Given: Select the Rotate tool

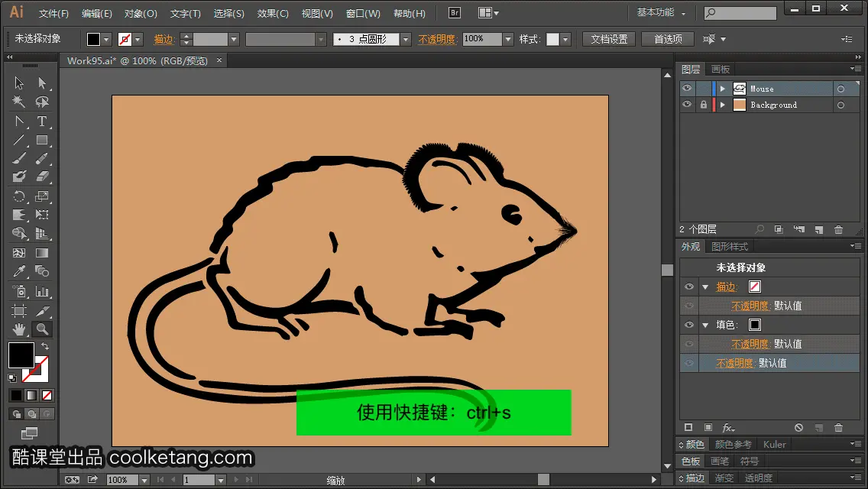Looking at the screenshot, I should pyautogui.click(x=19, y=196).
